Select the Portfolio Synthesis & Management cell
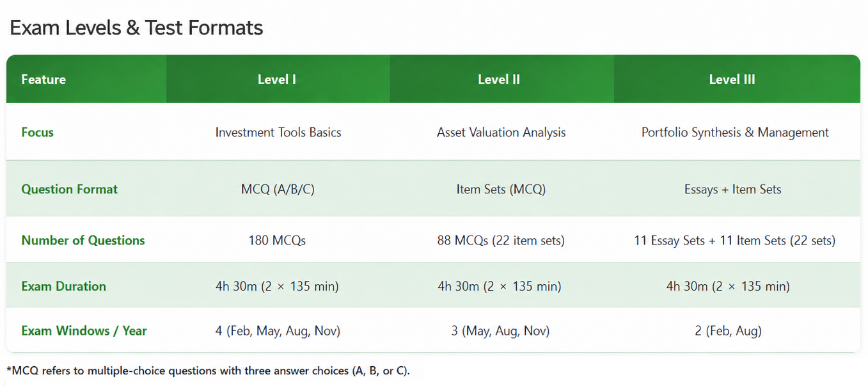Image resolution: width=868 pixels, height=386 pixels. pos(735,133)
